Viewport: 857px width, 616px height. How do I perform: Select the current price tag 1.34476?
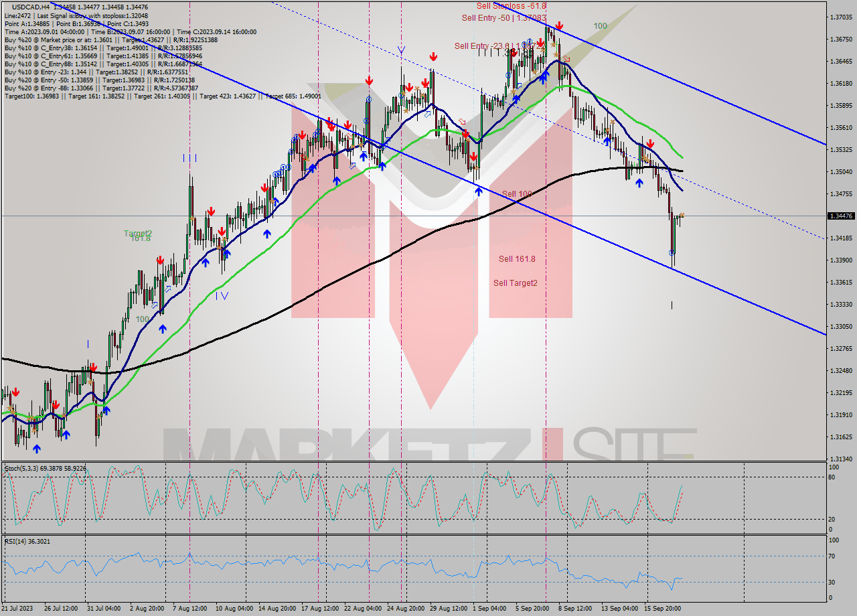841,216
